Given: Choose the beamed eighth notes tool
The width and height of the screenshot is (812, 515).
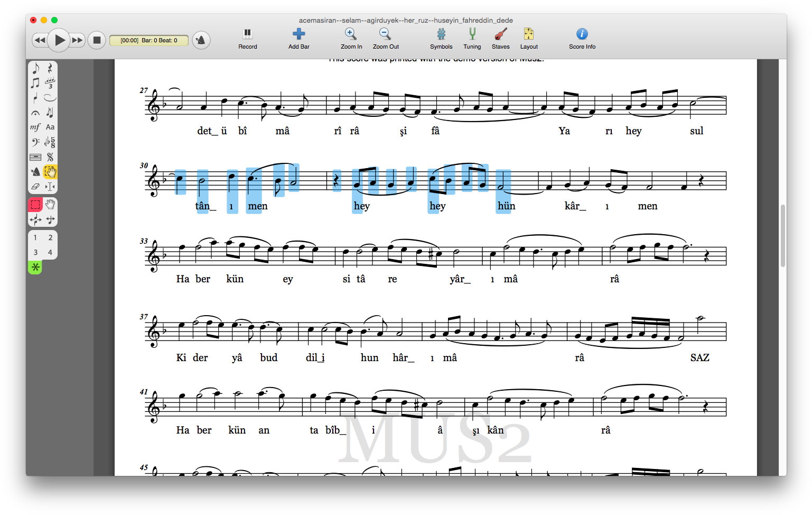Looking at the screenshot, I should [35, 83].
